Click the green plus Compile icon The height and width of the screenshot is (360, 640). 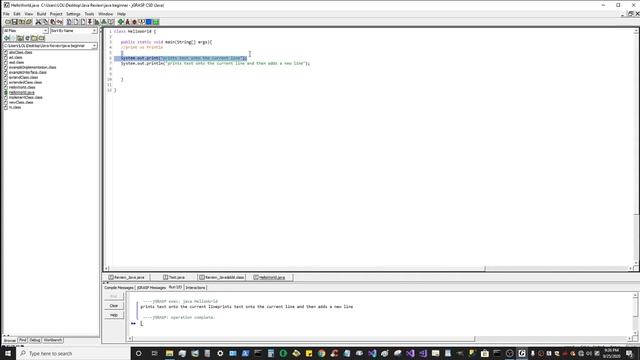coord(121,22)
